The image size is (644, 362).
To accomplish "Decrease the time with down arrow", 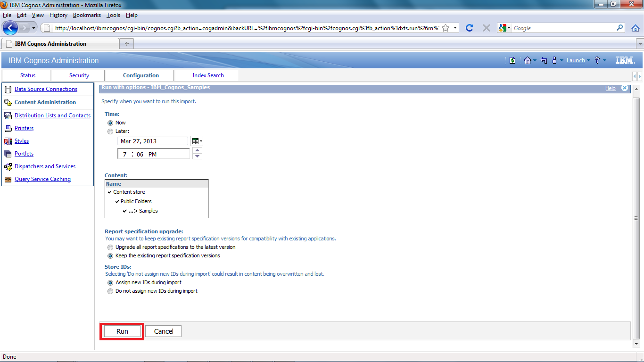I will [198, 156].
